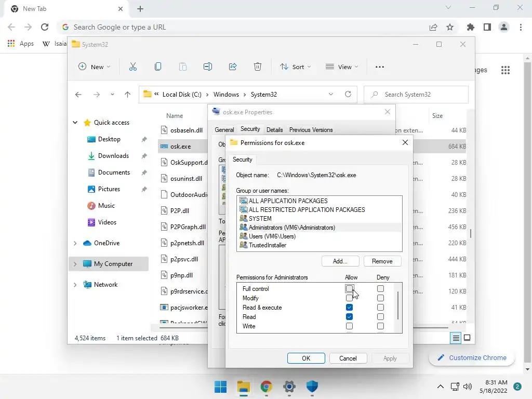This screenshot has height=399, width=532.
Task: Uncheck Allow for Read & execute
Action: 349,308
